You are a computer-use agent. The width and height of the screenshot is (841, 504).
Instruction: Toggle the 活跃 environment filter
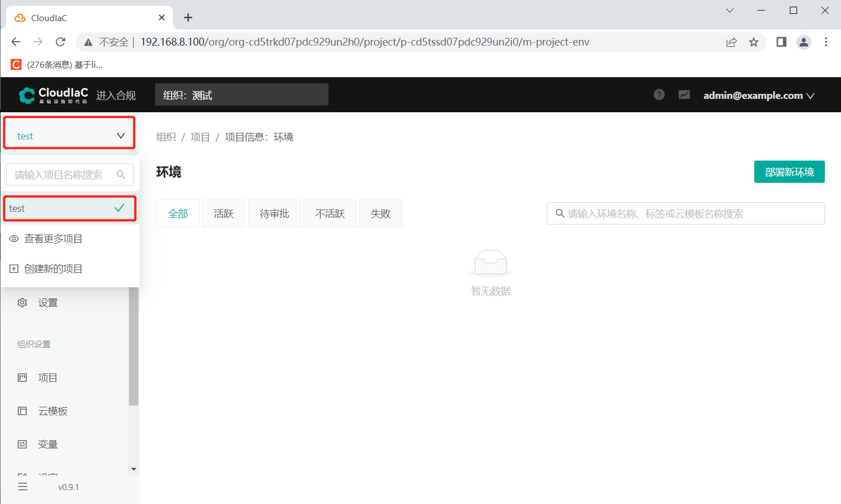coord(223,213)
